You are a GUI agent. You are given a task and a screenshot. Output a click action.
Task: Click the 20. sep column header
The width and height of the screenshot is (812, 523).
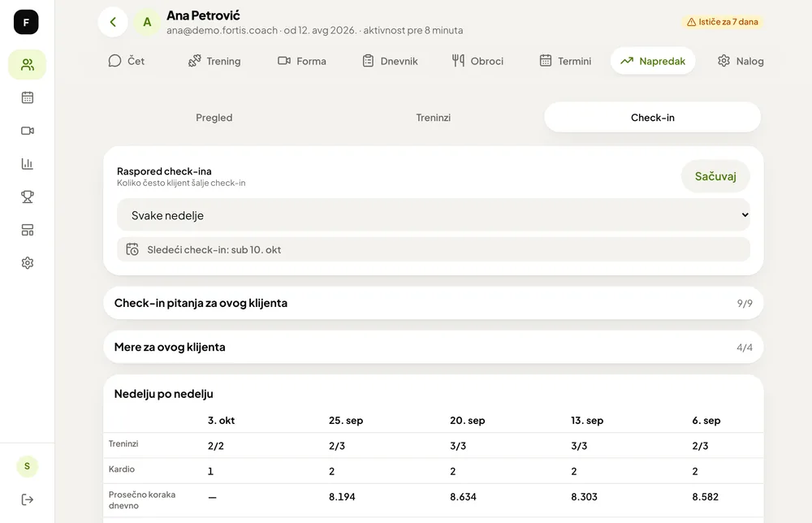click(467, 421)
